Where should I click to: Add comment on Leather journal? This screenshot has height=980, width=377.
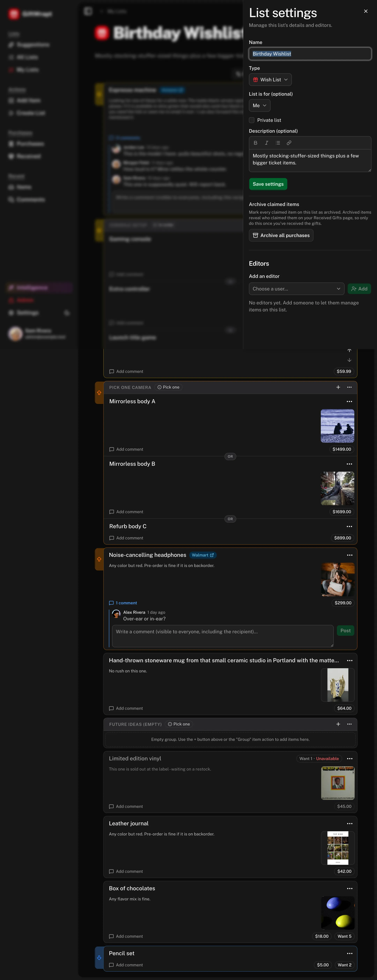point(126,872)
